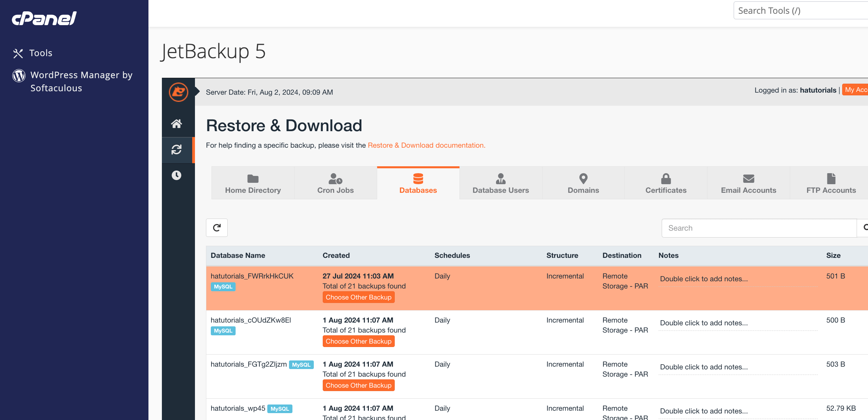The width and height of the screenshot is (868, 420).
Task: Click the Database Name column header
Action: pos(238,255)
